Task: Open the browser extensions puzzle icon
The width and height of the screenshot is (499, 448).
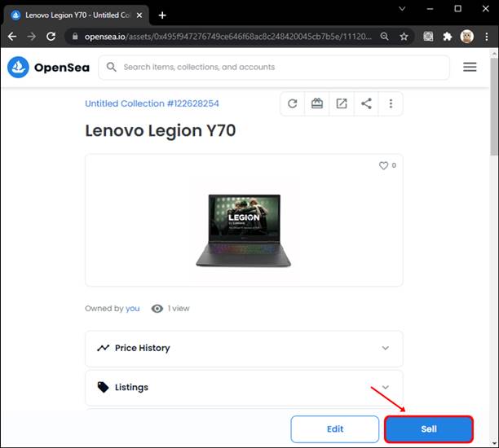Action: point(447,37)
